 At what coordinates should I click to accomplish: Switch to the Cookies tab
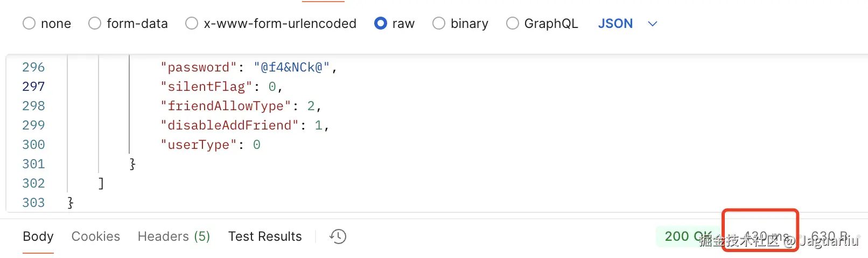(96, 236)
